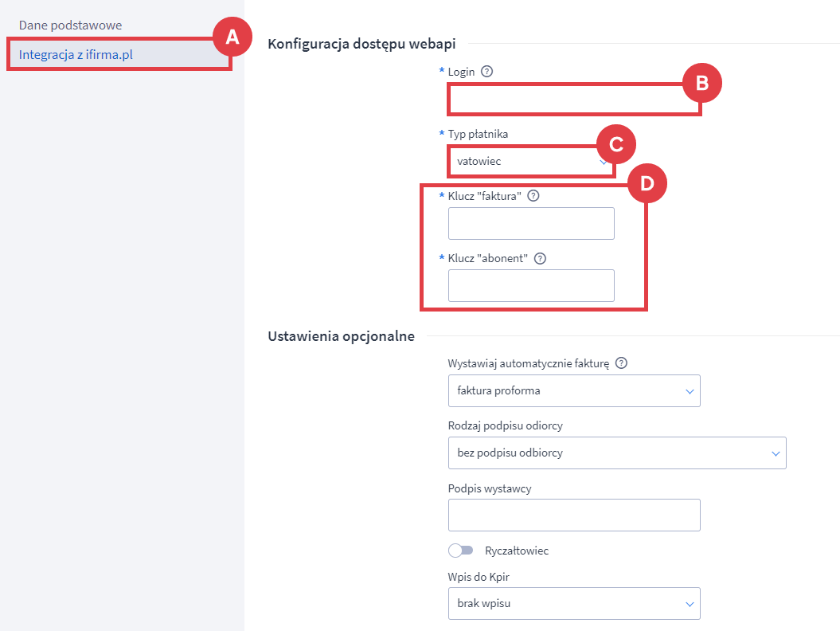Viewport: 840px width, 631px height.
Task: Open Rodzaj podpisu odbiorcy dropdown
Action: click(616, 453)
